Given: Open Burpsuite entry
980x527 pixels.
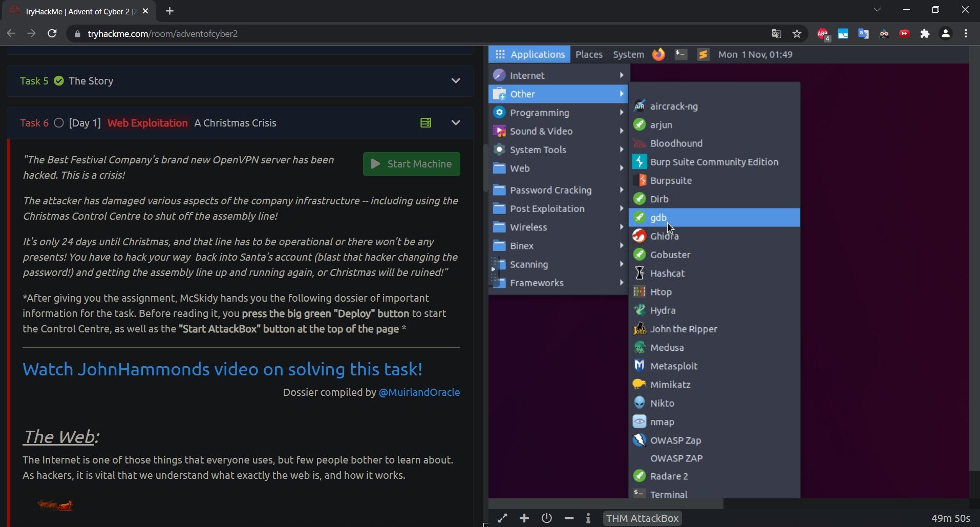Looking at the screenshot, I should (714, 180).
